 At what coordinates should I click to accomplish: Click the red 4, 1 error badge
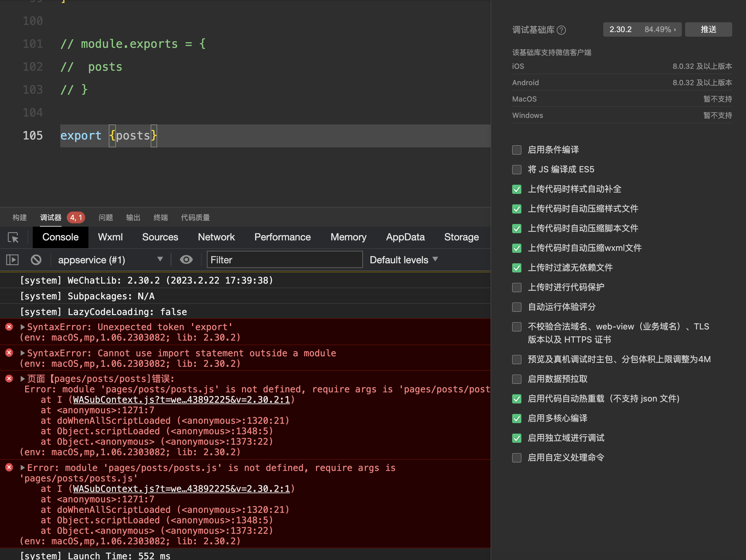tap(76, 217)
